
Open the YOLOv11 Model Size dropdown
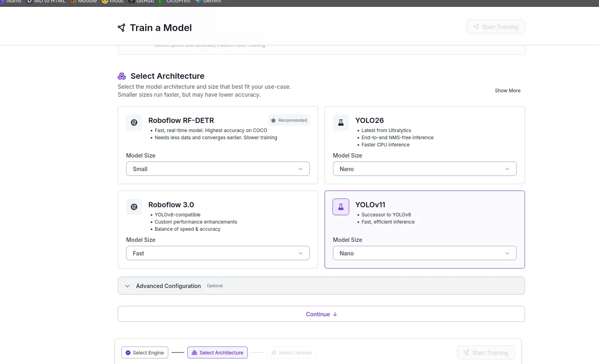pos(425,253)
